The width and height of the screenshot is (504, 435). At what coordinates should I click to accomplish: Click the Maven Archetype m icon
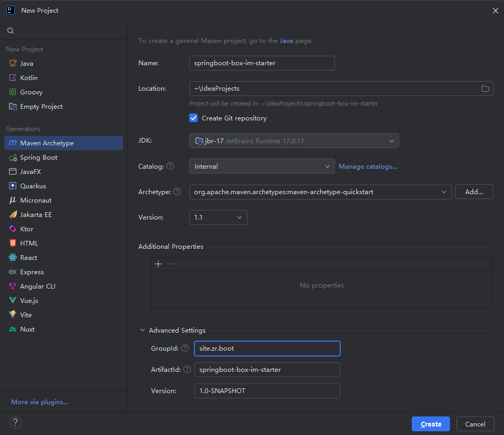[13, 143]
